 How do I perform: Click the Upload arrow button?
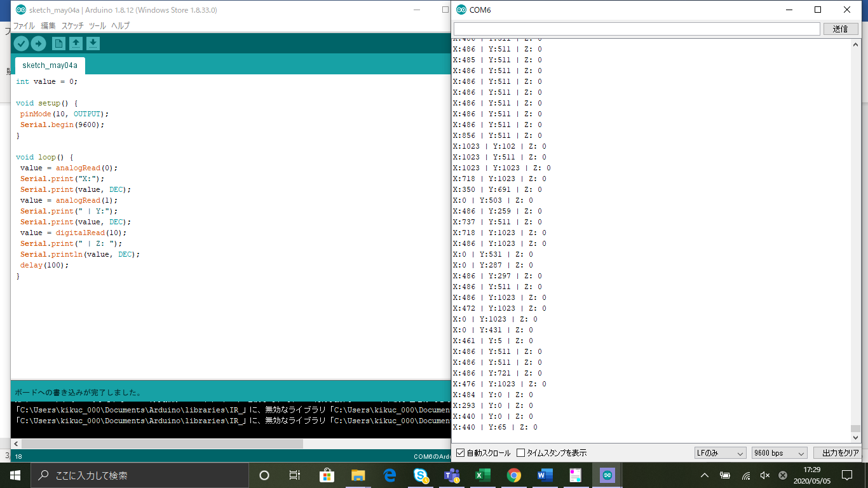[x=39, y=43]
